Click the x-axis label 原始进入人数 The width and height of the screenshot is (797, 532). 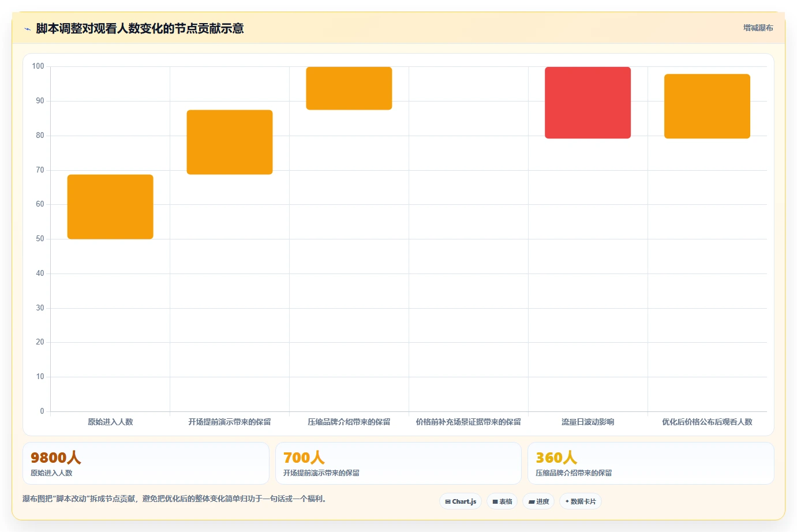pos(110,422)
